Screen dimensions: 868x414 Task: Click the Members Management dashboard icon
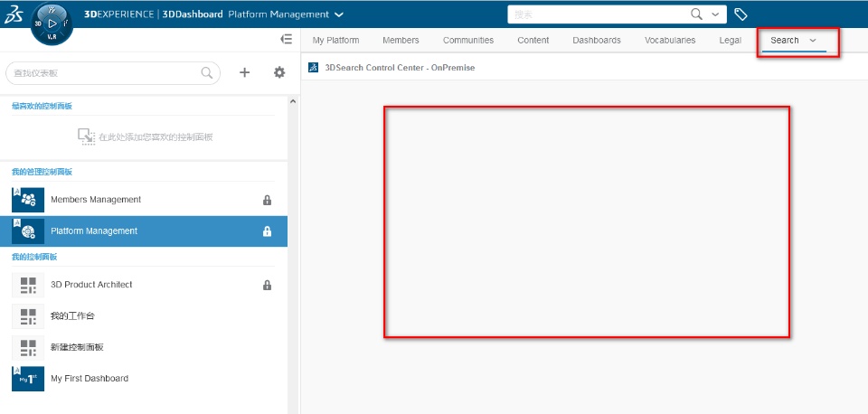(28, 200)
